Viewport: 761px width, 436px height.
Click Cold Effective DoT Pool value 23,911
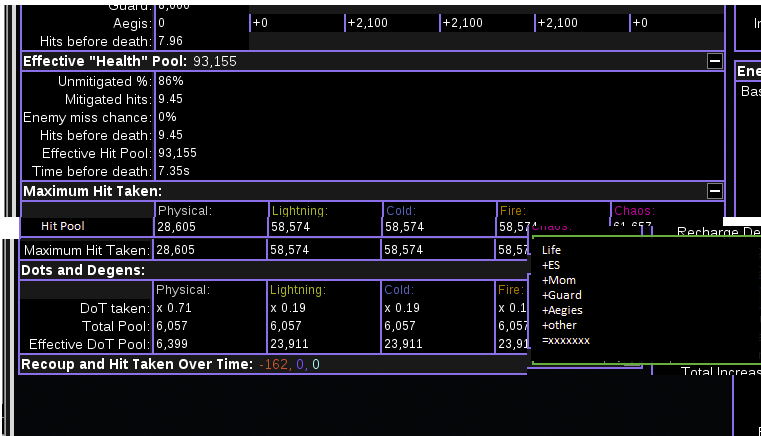pos(403,344)
